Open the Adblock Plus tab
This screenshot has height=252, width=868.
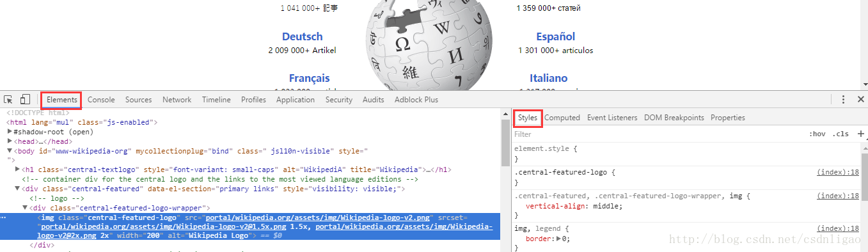tap(416, 100)
